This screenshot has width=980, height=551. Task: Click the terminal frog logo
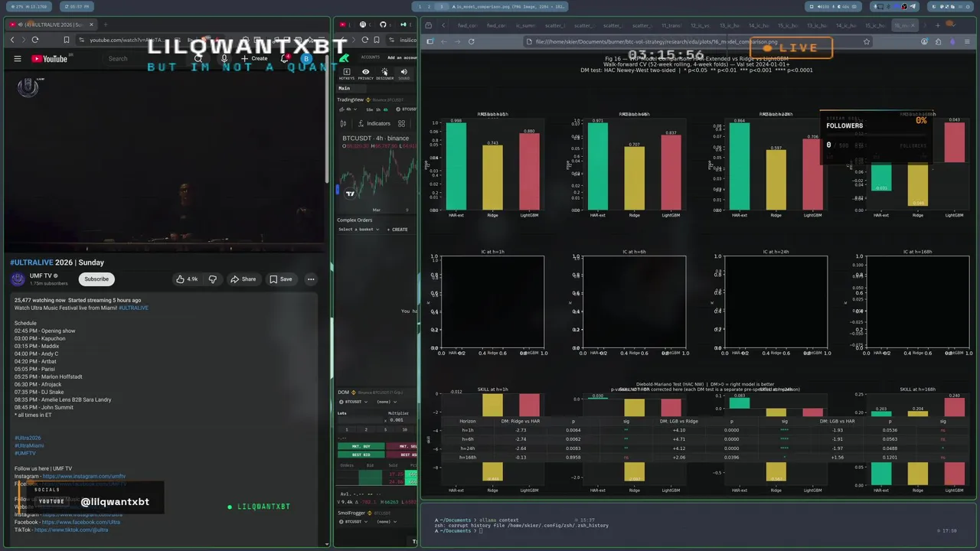coord(345,58)
